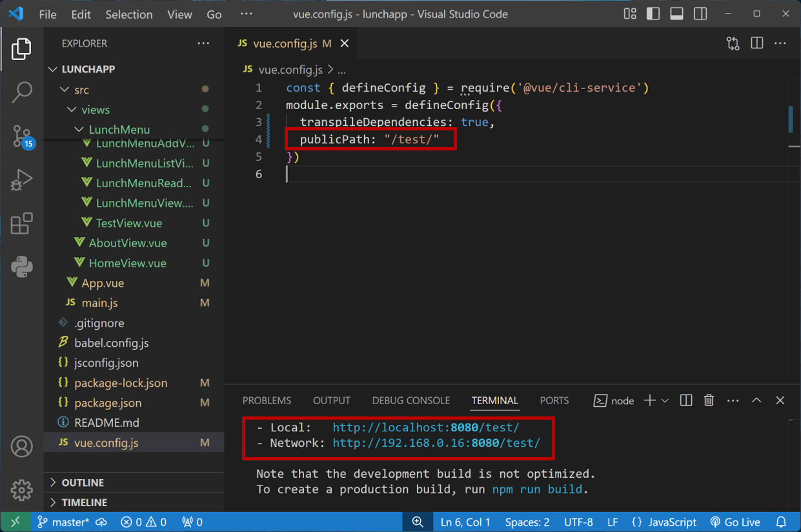Change indentation via Spaces: 2

pyautogui.click(x=527, y=522)
